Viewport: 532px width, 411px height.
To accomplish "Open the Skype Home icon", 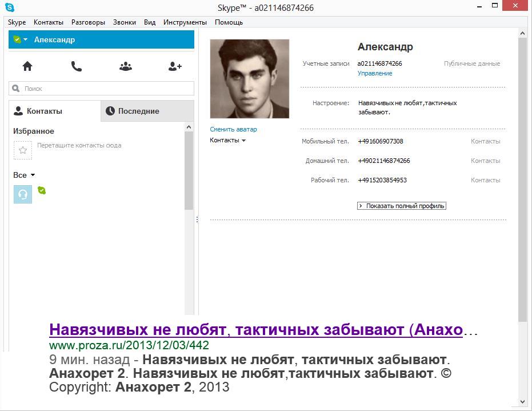I will click(27, 66).
